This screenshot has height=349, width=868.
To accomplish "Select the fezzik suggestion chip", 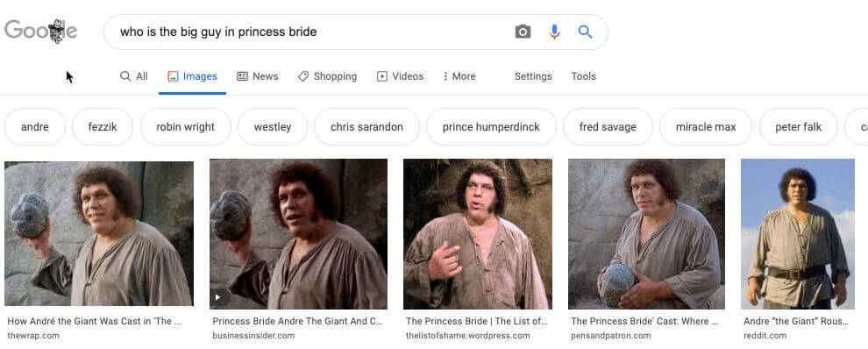I will (x=103, y=127).
